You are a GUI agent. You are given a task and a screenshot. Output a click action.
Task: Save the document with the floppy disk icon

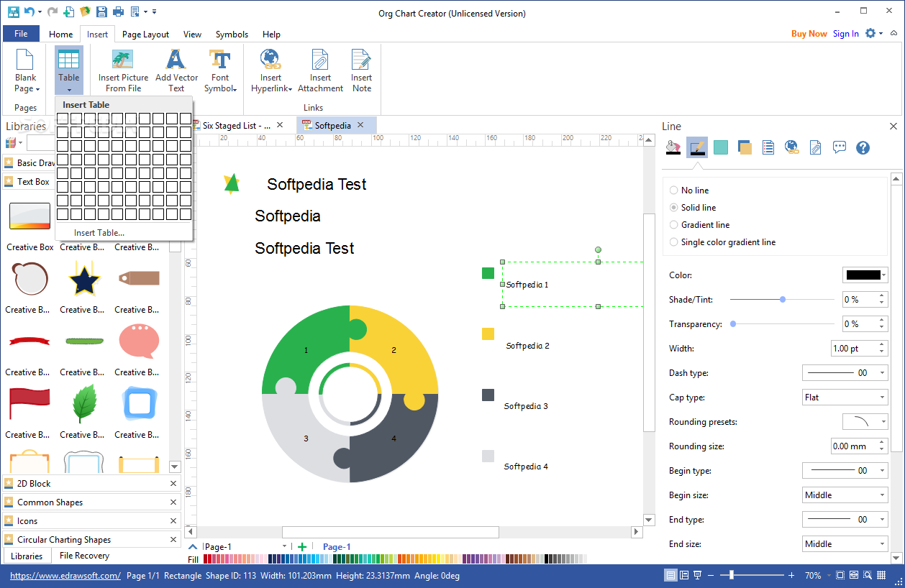point(101,12)
